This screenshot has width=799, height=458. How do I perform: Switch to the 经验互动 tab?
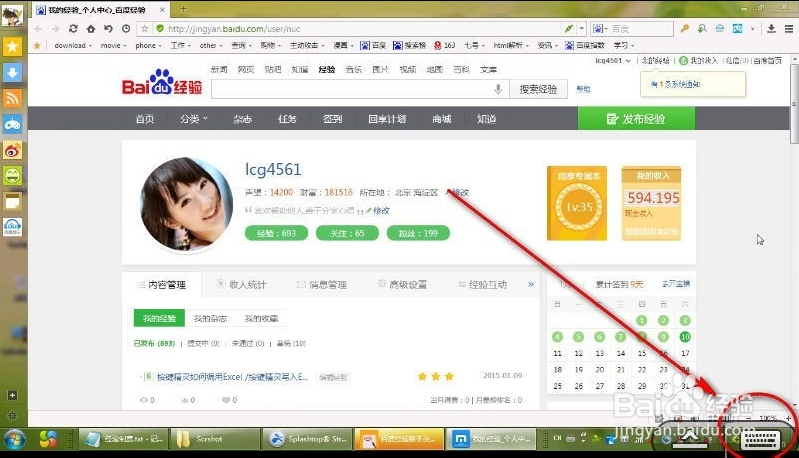[482, 285]
